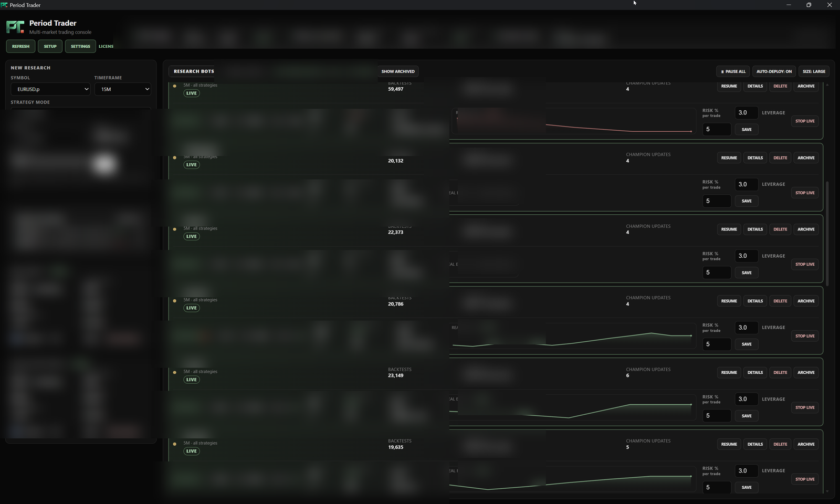Archive the bot with 20,132 backtests
Viewport: 840px width, 504px height.
click(806, 158)
